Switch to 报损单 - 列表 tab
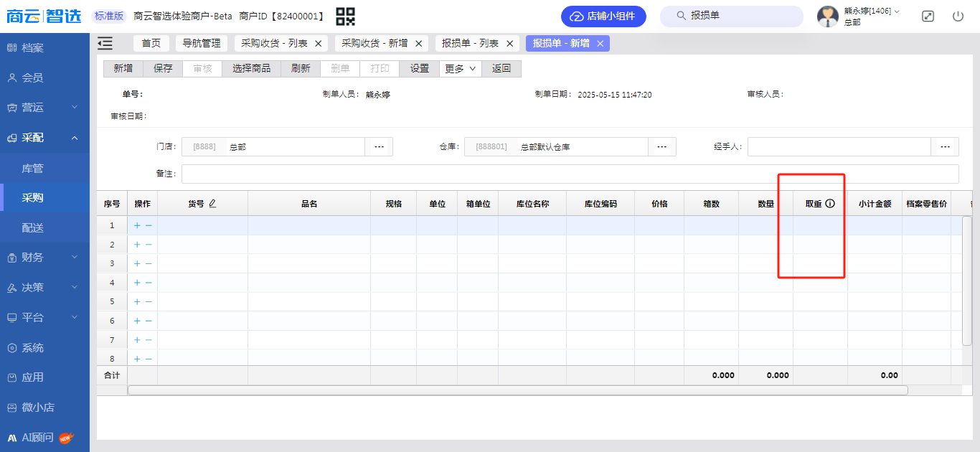980x452 pixels. pyautogui.click(x=470, y=44)
